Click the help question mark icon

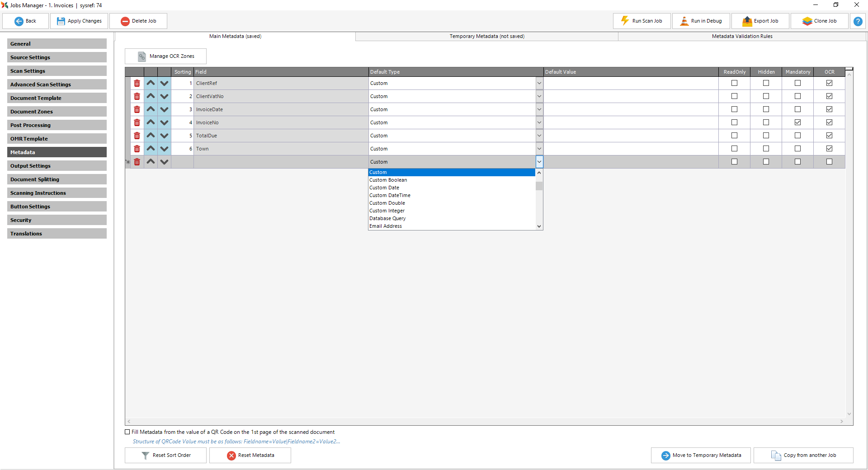click(858, 21)
